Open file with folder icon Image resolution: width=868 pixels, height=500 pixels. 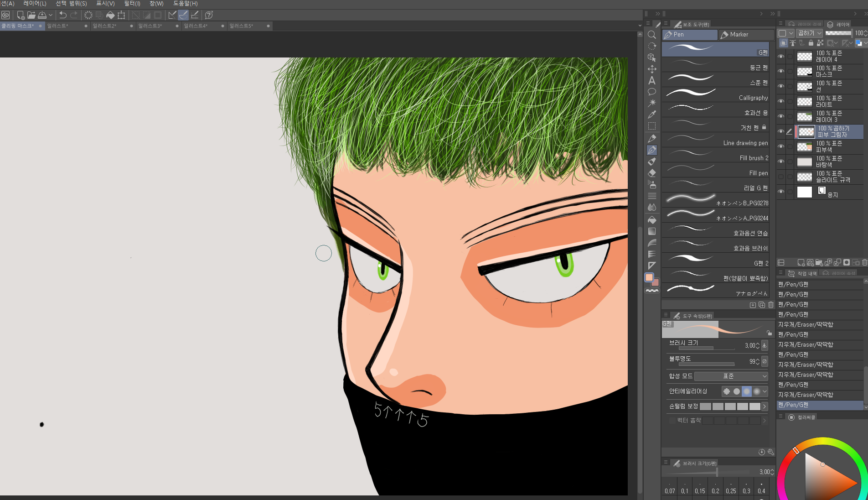point(31,15)
